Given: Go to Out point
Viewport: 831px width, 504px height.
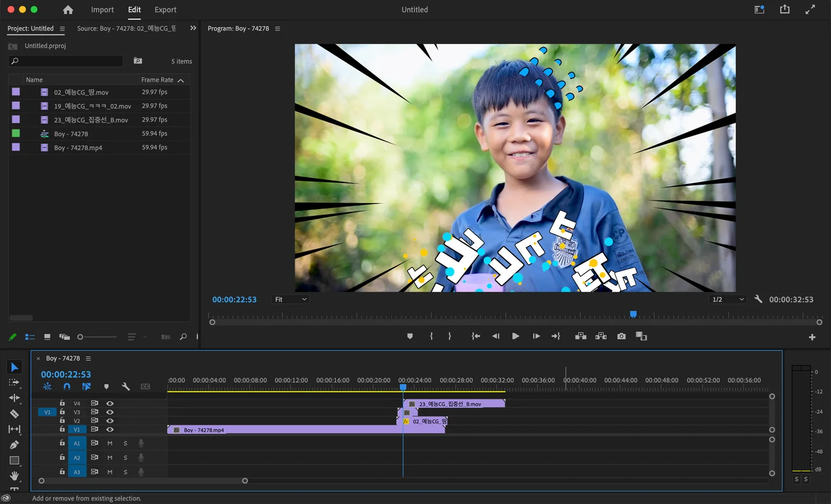Looking at the screenshot, I should tap(556, 336).
